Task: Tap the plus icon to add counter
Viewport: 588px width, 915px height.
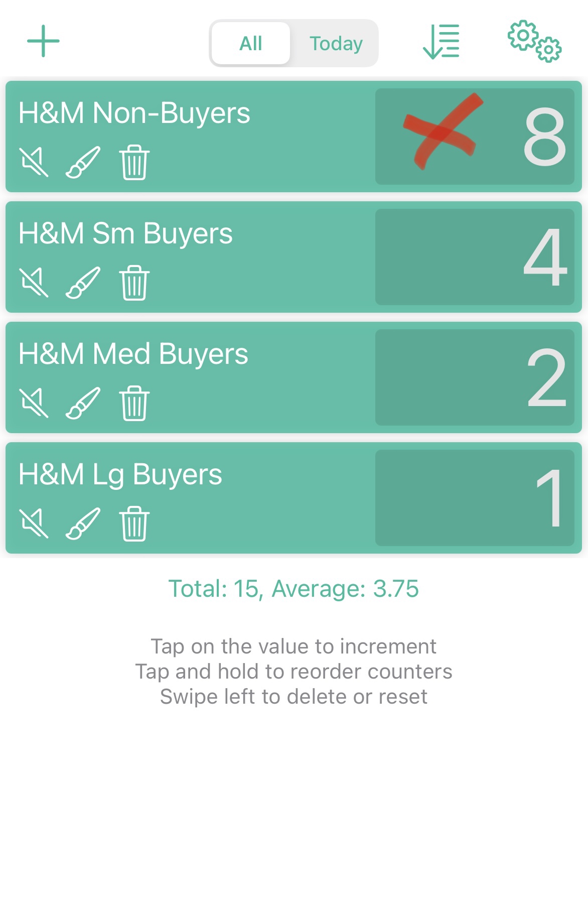Action: click(x=43, y=41)
